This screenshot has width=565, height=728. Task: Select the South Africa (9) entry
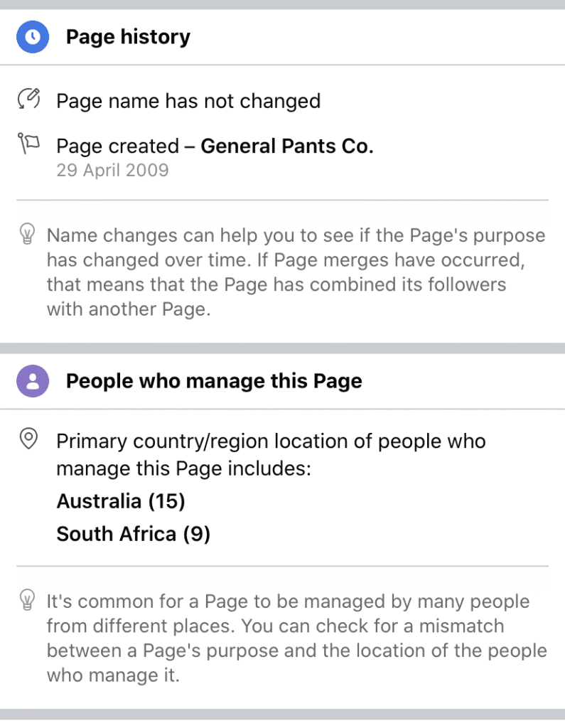pyautogui.click(x=133, y=534)
